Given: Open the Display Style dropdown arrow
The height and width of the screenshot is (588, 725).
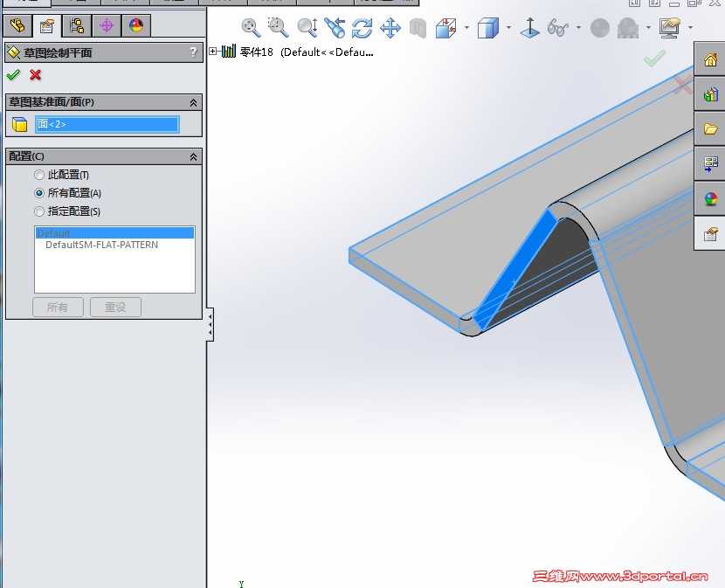Looking at the screenshot, I should tap(508, 28).
